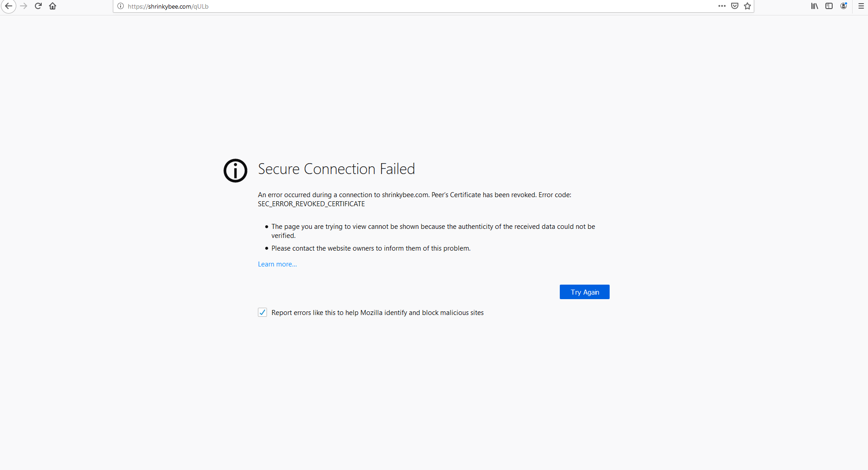
Task: Open the browser home page
Action: tap(53, 6)
